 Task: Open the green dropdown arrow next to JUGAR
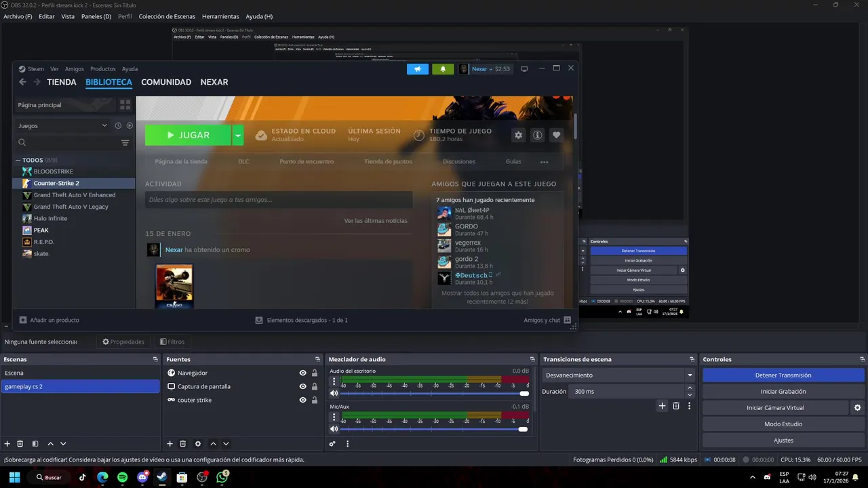click(237, 135)
